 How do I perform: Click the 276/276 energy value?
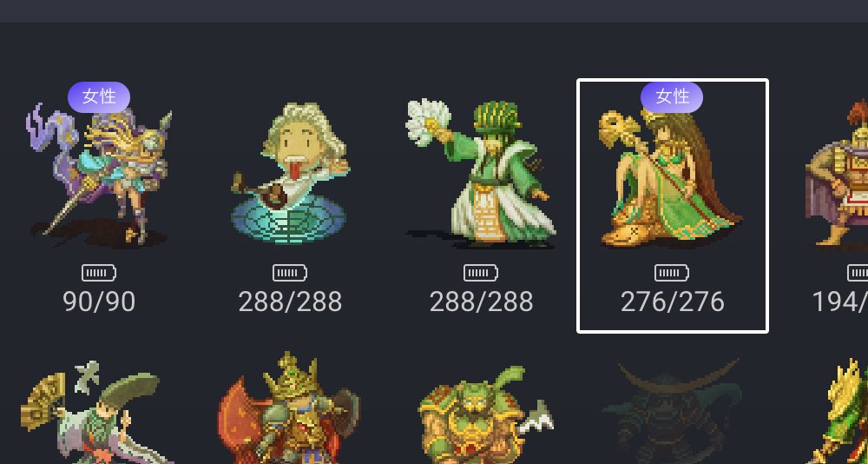[672, 302]
